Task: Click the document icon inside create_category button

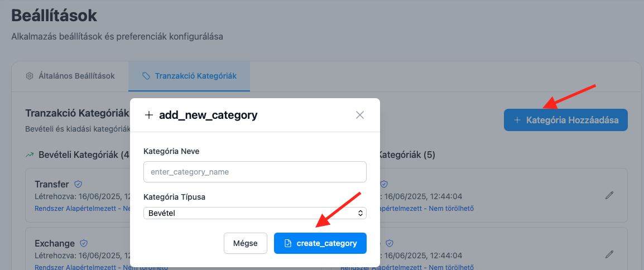Action: click(x=289, y=243)
